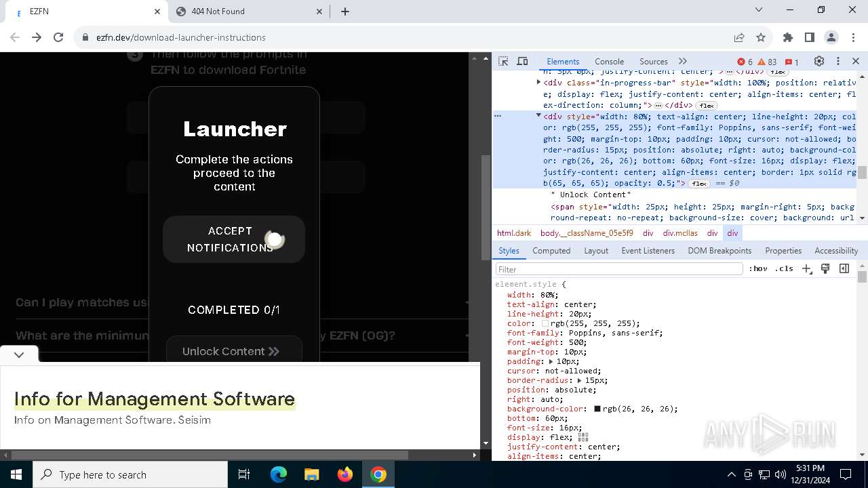Click the flex badge on selected div
This screenshot has height=488, width=868.
click(x=699, y=184)
